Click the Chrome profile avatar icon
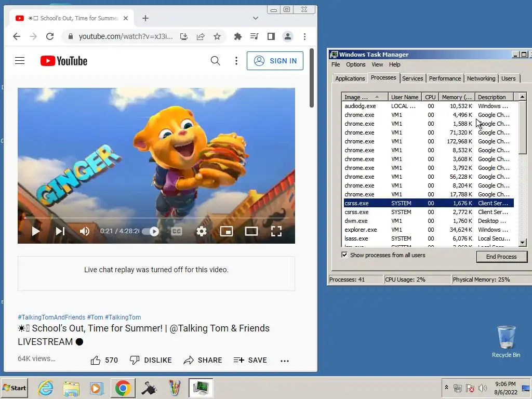This screenshot has width=532, height=399. (288, 36)
